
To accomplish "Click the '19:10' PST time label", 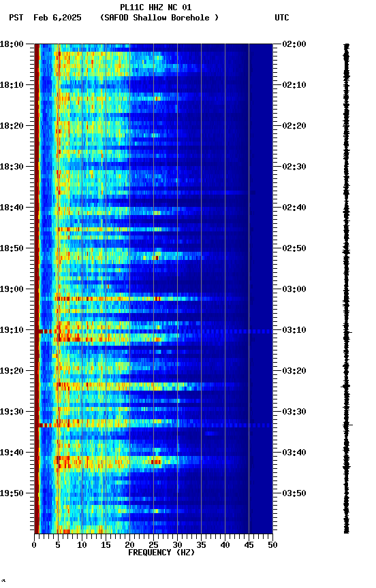I will click(x=12, y=330).
